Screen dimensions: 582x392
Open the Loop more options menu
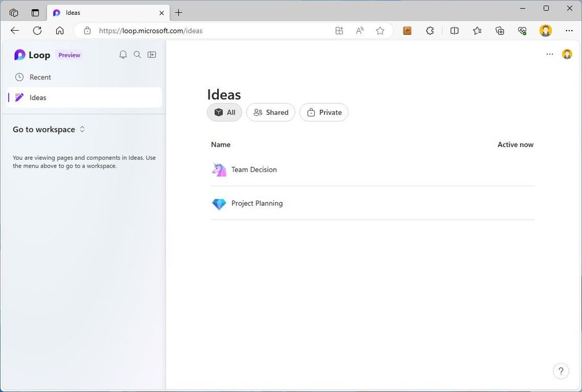coord(550,54)
